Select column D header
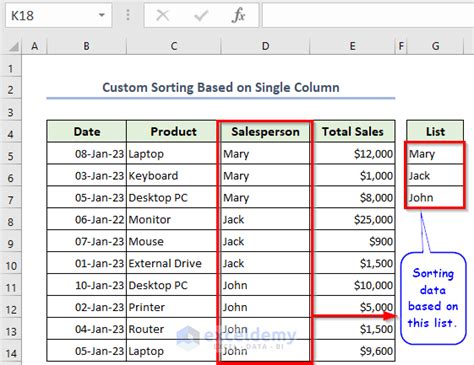Image resolution: width=474 pixels, height=365 pixels. click(265, 46)
